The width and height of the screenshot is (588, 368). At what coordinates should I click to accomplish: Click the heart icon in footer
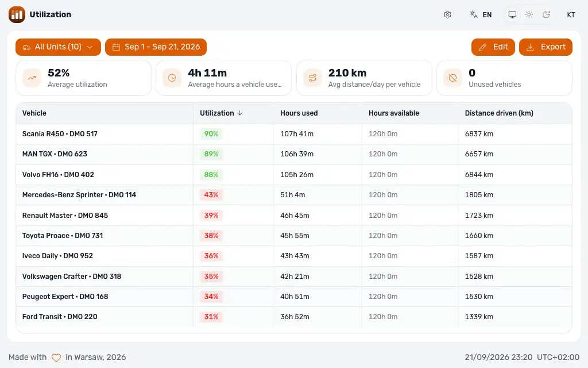(x=56, y=358)
